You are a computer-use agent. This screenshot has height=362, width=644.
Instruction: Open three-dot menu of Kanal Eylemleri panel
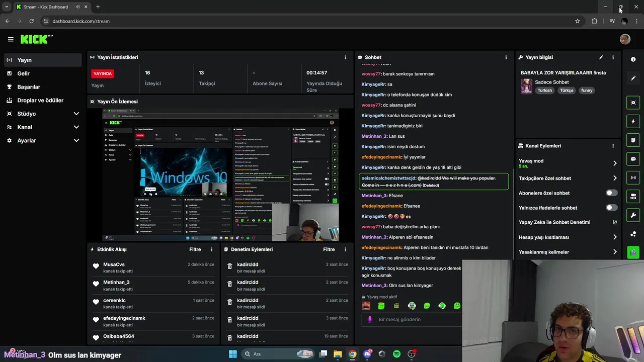[613, 146]
